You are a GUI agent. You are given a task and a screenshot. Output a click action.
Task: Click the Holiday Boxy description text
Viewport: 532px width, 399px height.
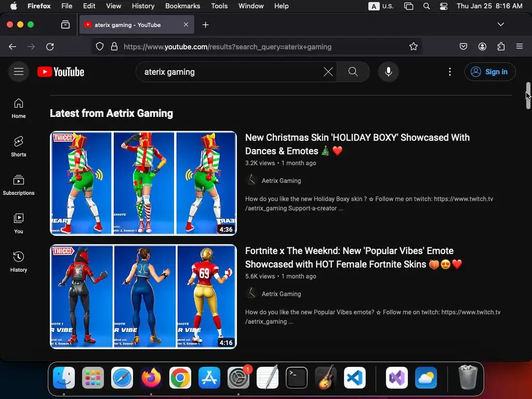[x=369, y=204]
